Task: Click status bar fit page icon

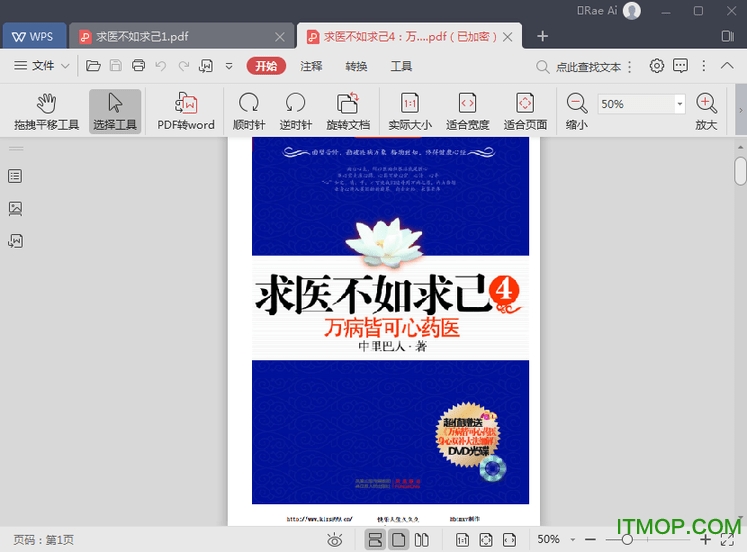Action: tap(486, 540)
